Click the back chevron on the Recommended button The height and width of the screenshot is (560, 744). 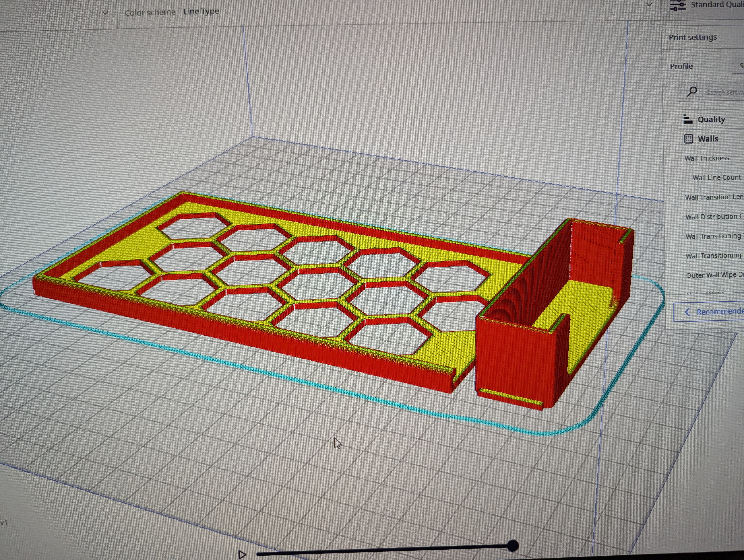tap(687, 312)
